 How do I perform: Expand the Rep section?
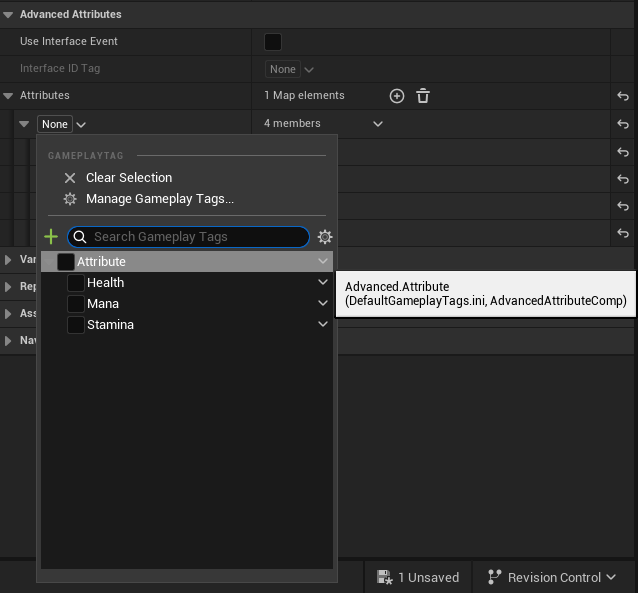[x=8, y=287]
